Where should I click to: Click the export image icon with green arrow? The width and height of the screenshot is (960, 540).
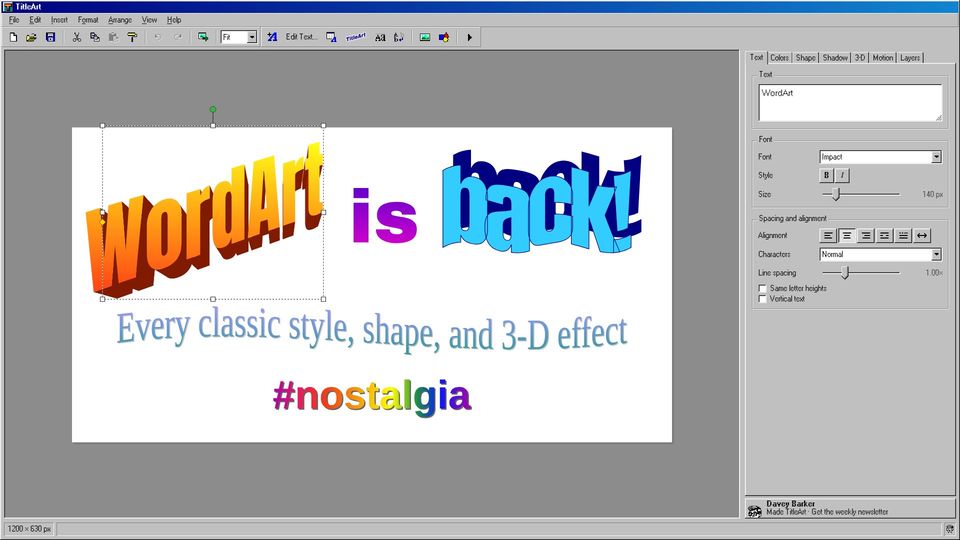[203, 37]
